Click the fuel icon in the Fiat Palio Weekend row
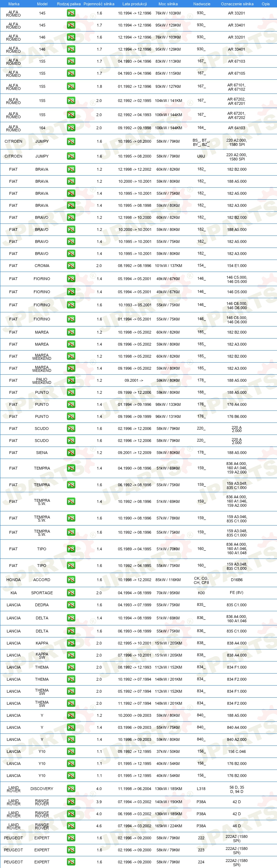This screenshot has width=277, height=868. point(71,380)
